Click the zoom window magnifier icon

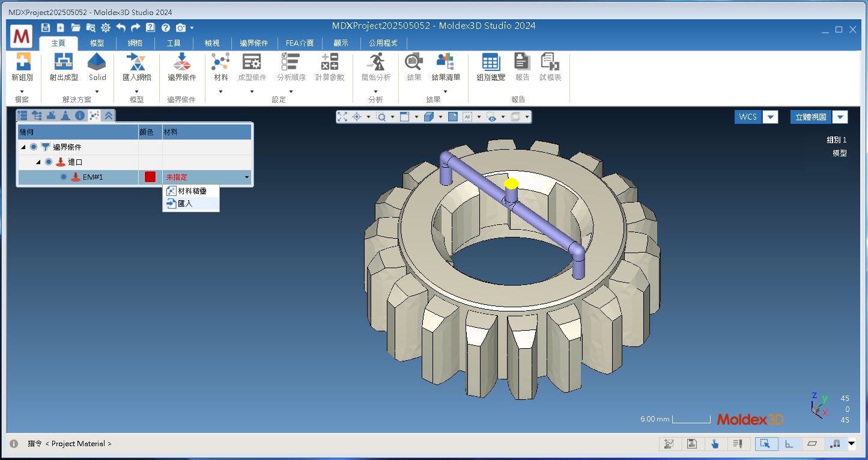coord(381,117)
